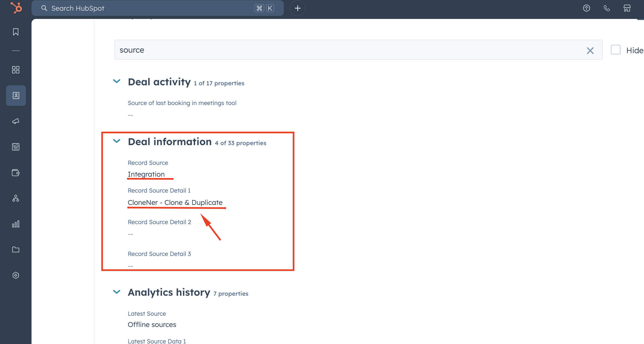
Task: Clear the source property search
Action: (x=590, y=50)
